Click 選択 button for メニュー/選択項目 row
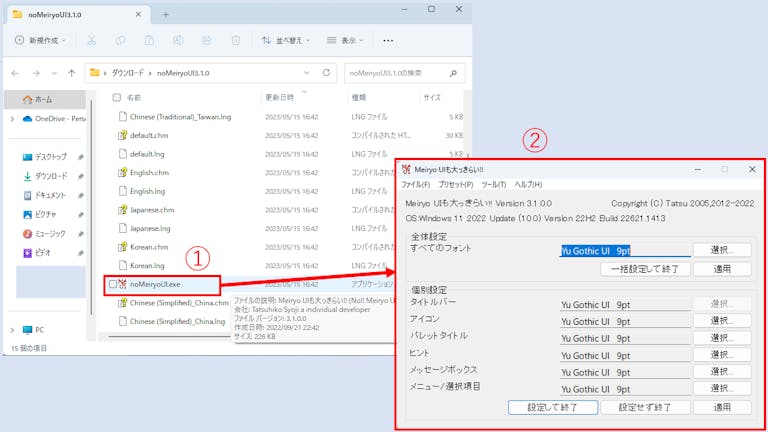 (722, 388)
